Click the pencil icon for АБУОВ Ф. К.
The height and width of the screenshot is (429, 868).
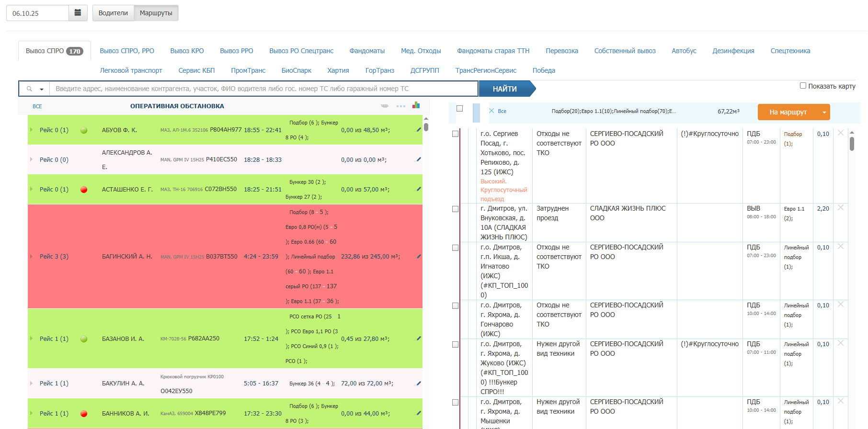click(x=418, y=130)
